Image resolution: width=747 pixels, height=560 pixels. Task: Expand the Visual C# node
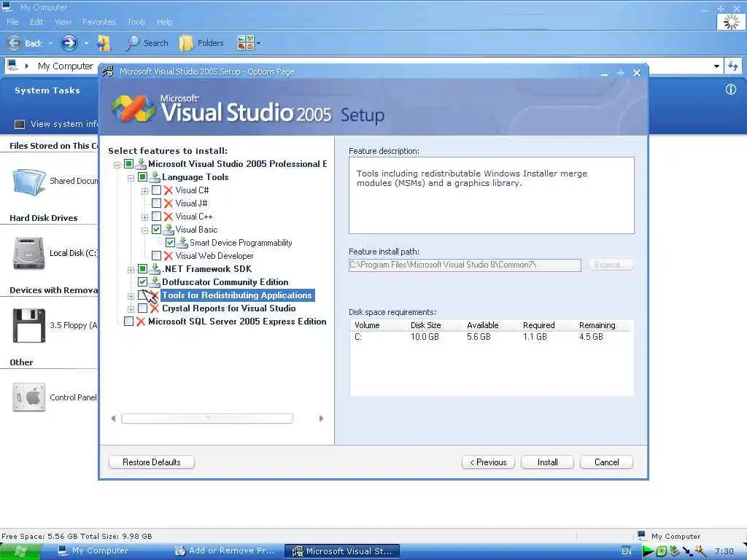click(144, 192)
